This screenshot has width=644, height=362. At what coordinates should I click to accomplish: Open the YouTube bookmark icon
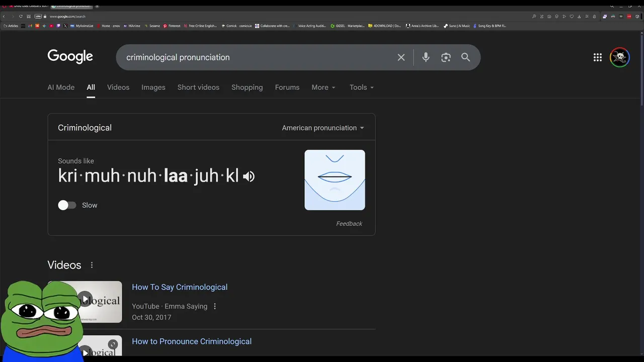(51, 26)
